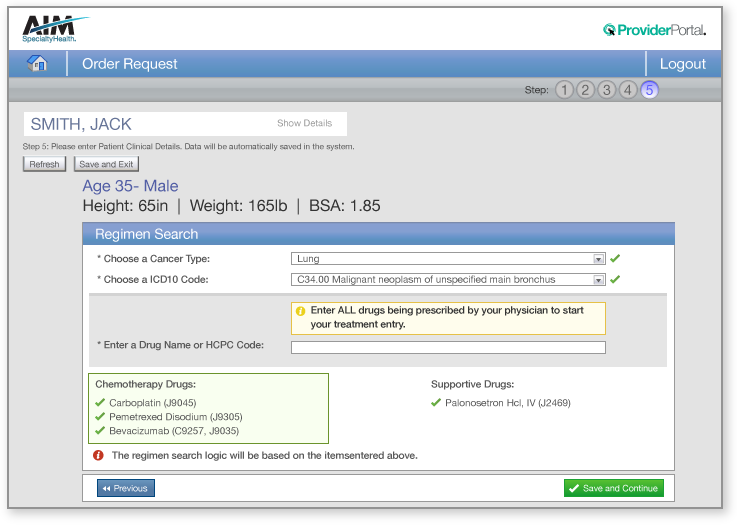Click the patient name SMITH, JACK
This screenshot has height=525, width=737.
(x=81, y=124)
